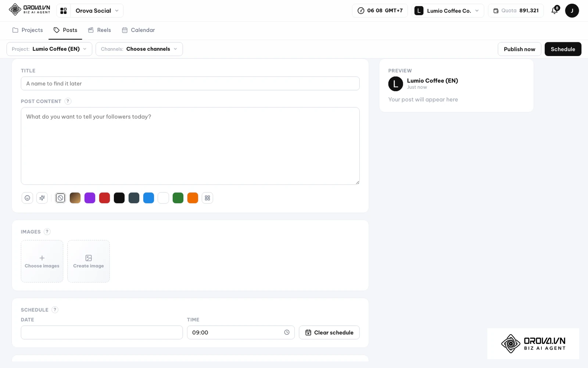Screen dimensions: 588x368
Task: Select the green background swatch
Action: click(x=178, y=198)
